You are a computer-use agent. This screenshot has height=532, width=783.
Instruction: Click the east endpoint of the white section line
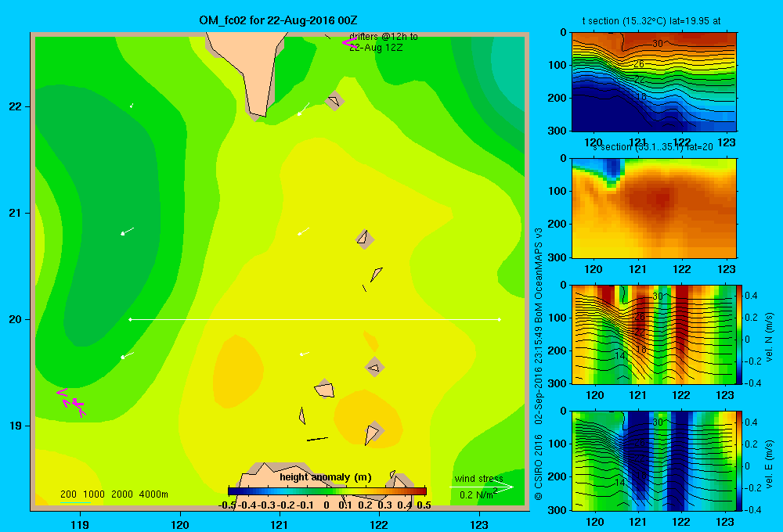[x=499, y=319]
